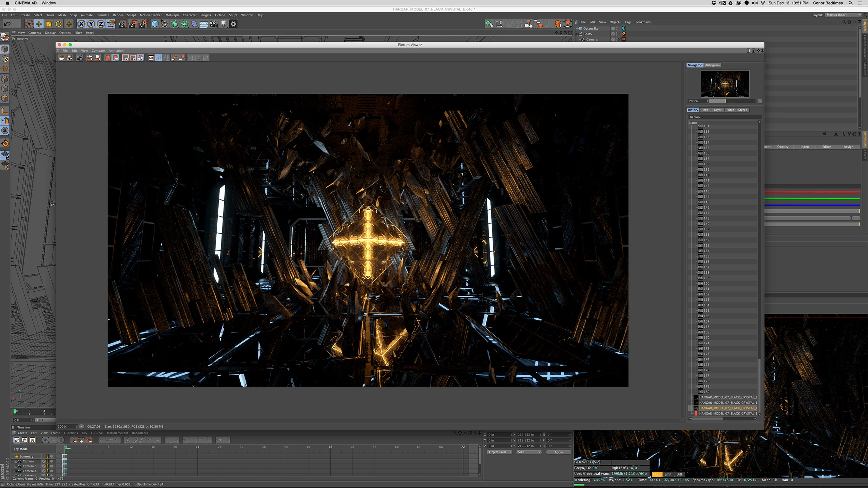
Task: Select the Move tool in toolbar
Action: point(39,24)
